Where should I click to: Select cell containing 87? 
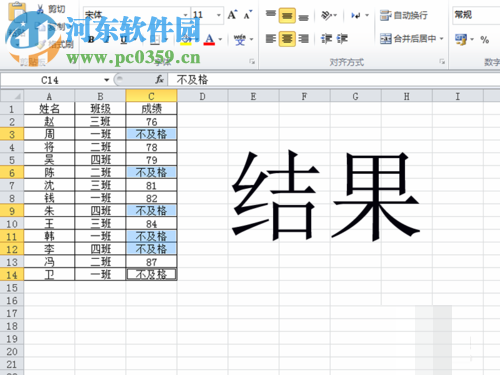[151, 262]
